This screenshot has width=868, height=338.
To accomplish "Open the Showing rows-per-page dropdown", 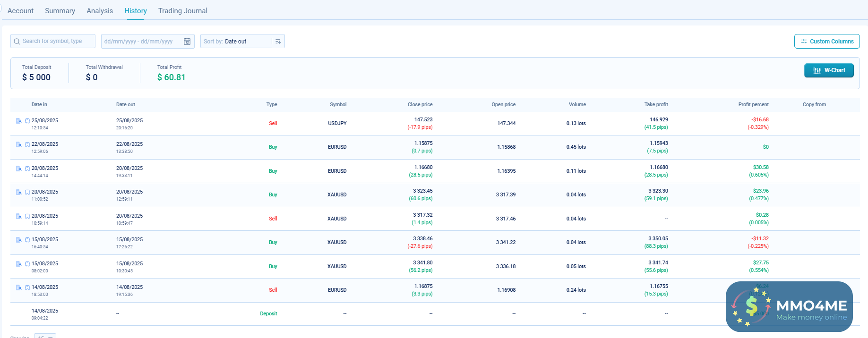I will (x=45, y=336).
